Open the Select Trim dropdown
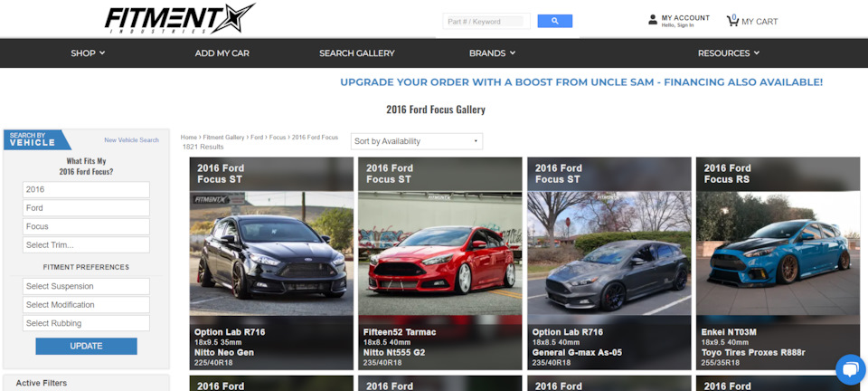This screenshot has height=391, width=868. tap(87, 244)
